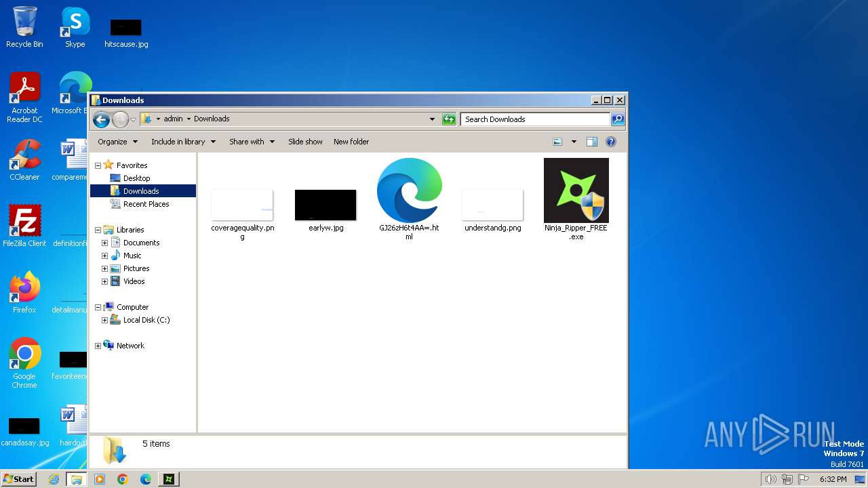Screen dimensions: 868x488
Task: Open Microsoft Edge from the taskbar
Action: point(146,479)
